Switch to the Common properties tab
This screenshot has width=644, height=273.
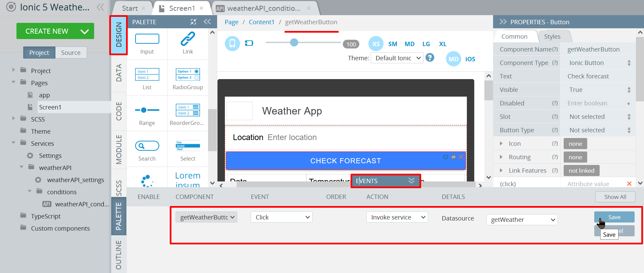click(514, 36)
